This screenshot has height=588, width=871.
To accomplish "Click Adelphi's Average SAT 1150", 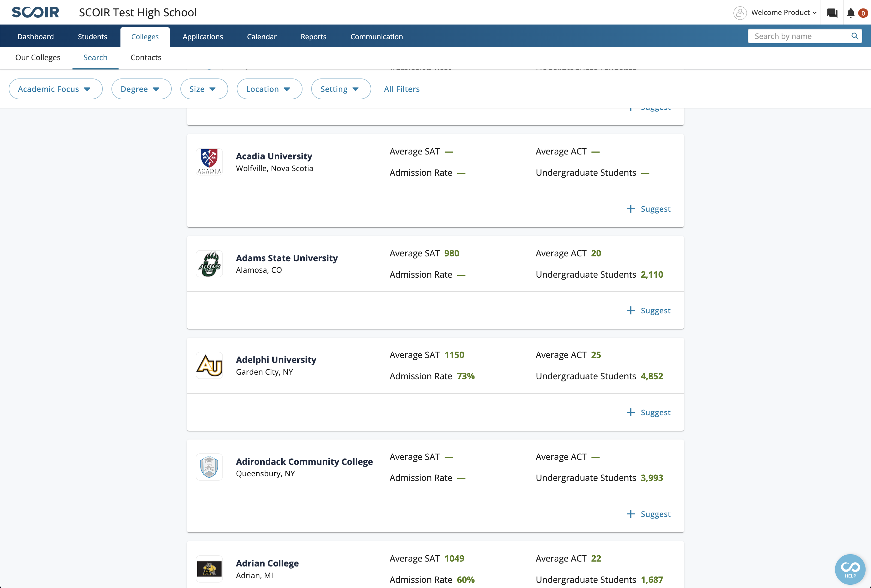I will 454,354.
